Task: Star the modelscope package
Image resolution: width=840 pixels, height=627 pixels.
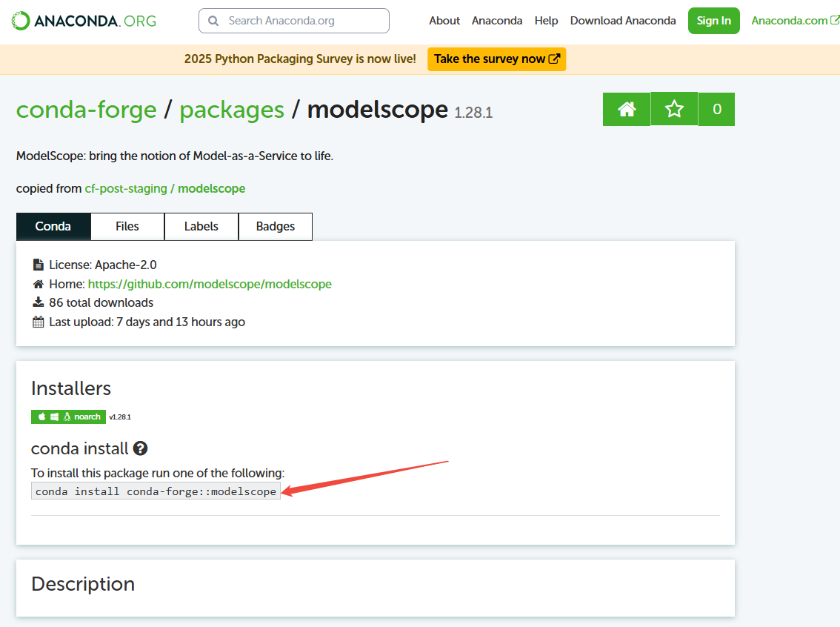Action: (674, 108)
